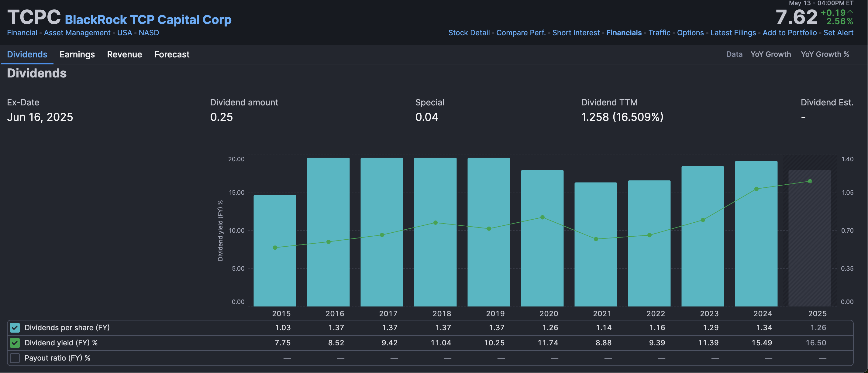The width and height of the screenshot is (868, 373).
Task: Click the 2021 dividend bar
Action: click(x=596, y=245)
